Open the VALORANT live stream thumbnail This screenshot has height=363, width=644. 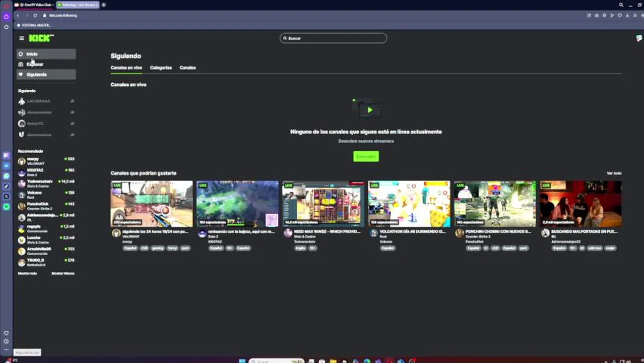pyautogui.click(x=152, y=204)
